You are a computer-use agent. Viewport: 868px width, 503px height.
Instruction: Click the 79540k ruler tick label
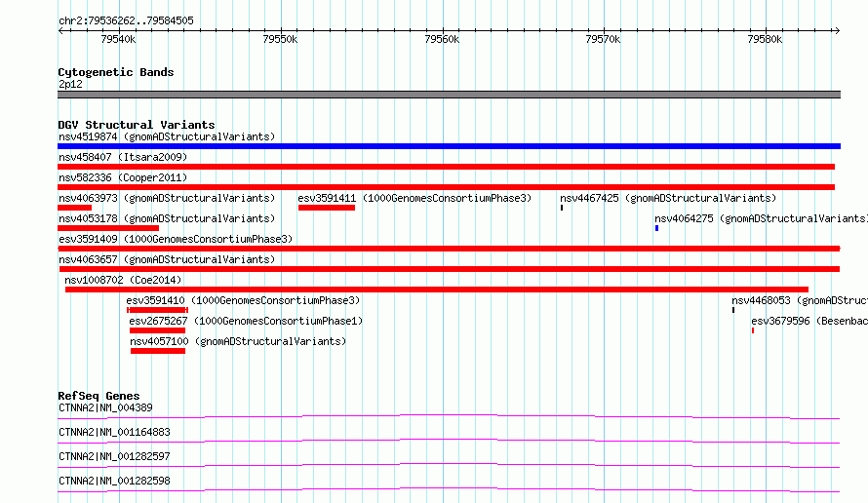(118, 39)
